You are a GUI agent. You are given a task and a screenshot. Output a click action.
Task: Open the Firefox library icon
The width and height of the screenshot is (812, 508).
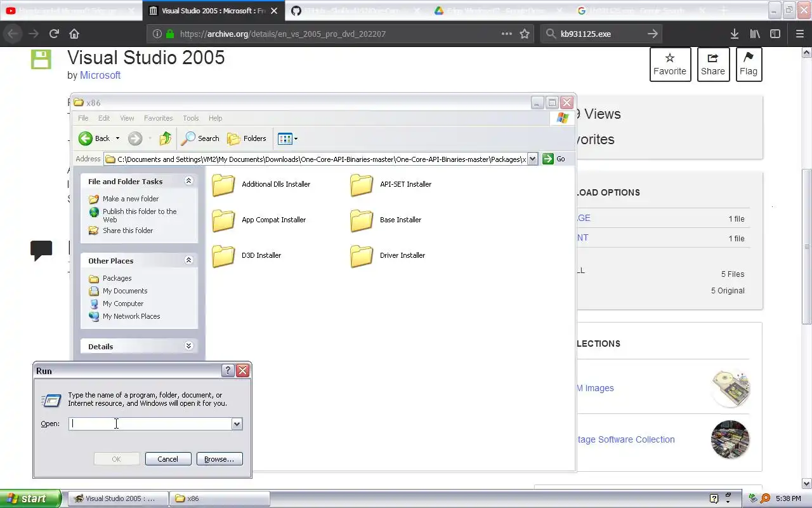point(755,34)
